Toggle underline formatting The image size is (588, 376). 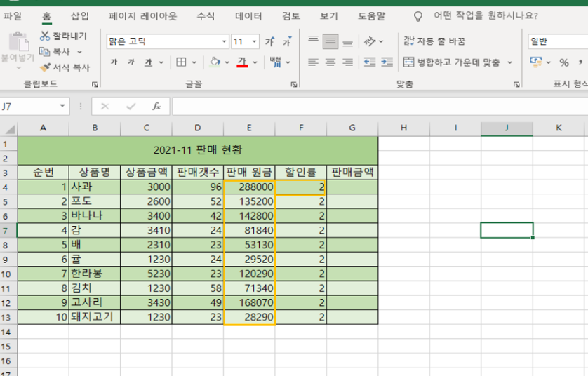point(149,62)
